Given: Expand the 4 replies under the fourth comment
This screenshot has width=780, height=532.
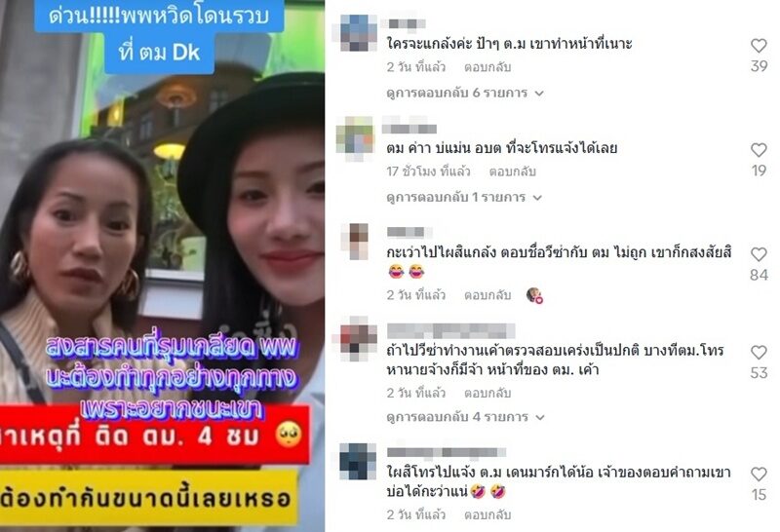Looking at the screenshot, I should click(466, 417).
